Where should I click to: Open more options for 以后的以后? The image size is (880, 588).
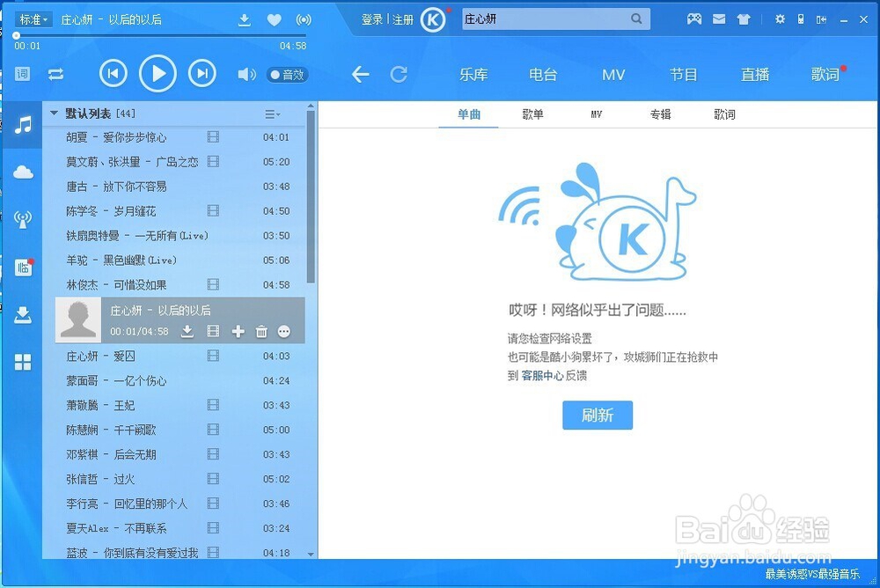click(284, 331)
